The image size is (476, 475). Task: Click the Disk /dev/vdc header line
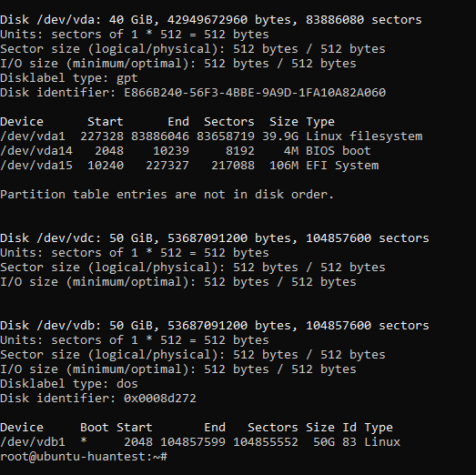pyautogui.click(x=215, y=238)
